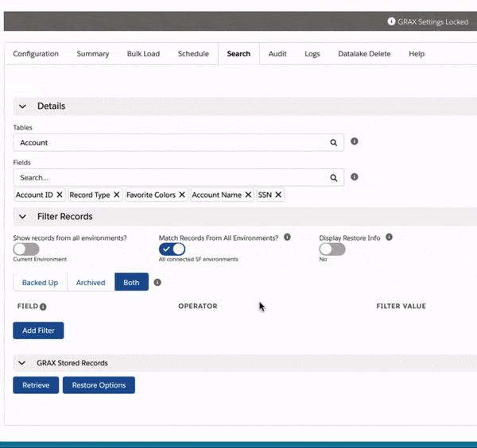
Task: Click the Filter Records section heading
Action: (x=65, y=216)
